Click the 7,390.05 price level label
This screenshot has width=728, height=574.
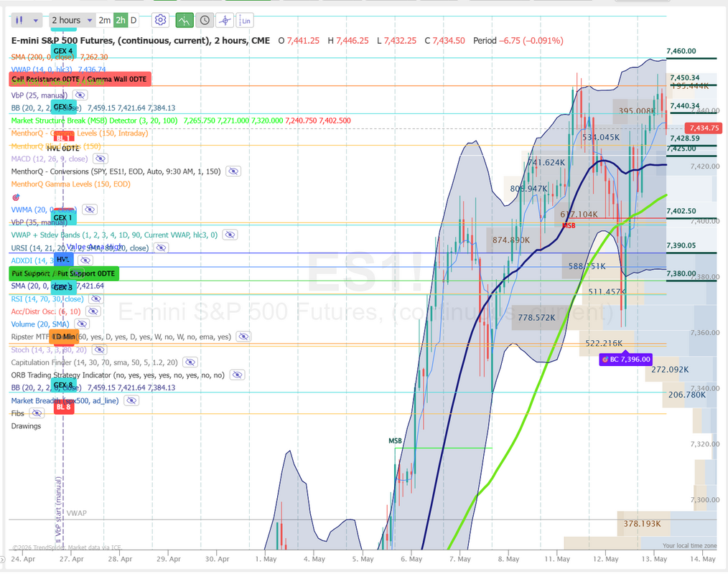681,245
